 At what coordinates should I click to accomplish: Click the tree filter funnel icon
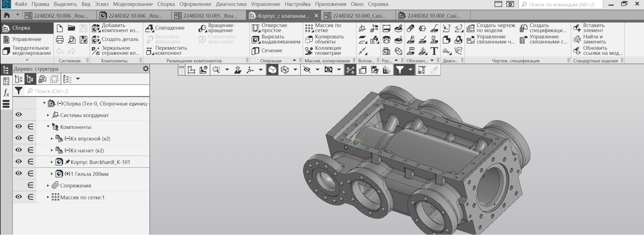(19, 91)
